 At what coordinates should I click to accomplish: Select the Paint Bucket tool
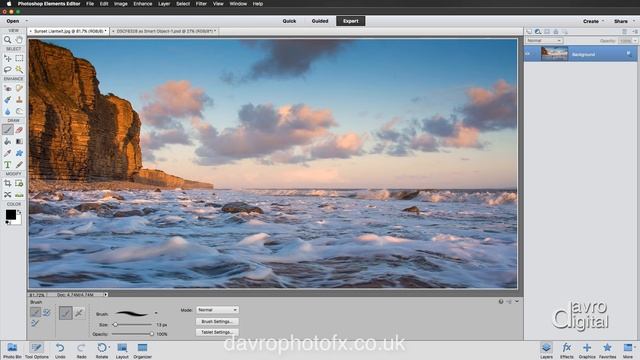(x=7, y=141)
